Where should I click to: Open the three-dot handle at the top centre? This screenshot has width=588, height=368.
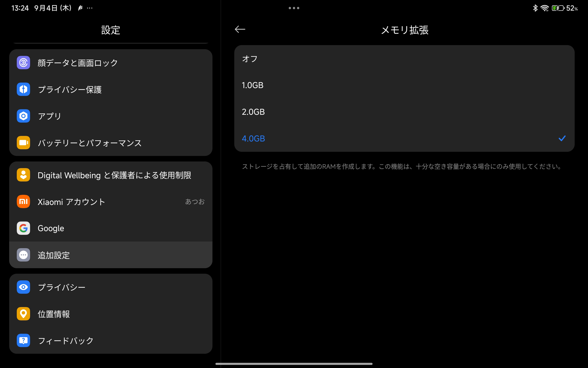click(x=294, y=8)
